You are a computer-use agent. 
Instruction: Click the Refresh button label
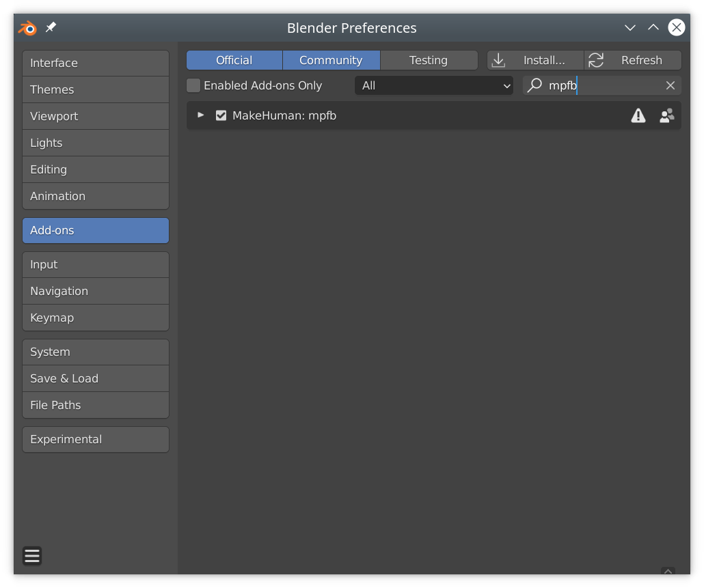click(x=642, y=60)
